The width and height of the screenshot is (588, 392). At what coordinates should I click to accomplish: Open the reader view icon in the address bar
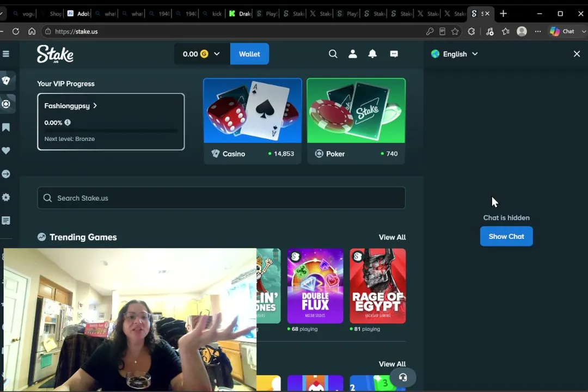pyautogui.click(x=443, y=32)
